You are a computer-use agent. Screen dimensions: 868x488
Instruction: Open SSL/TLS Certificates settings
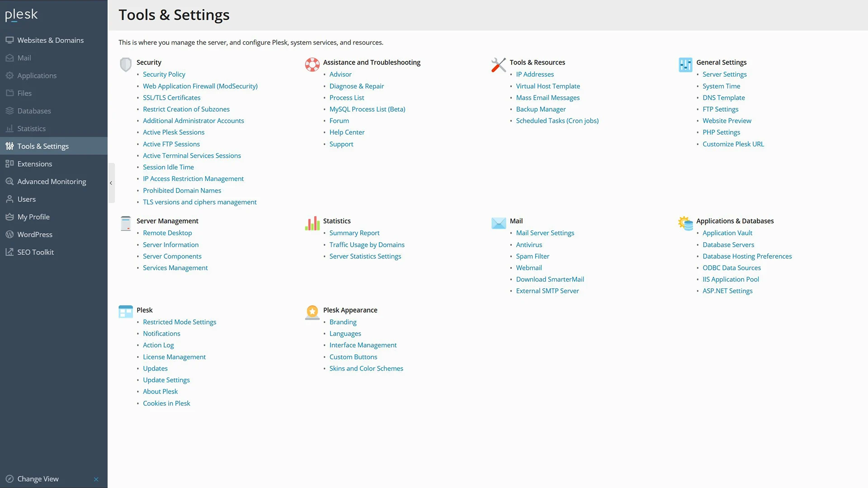click(x=172, y=98)
